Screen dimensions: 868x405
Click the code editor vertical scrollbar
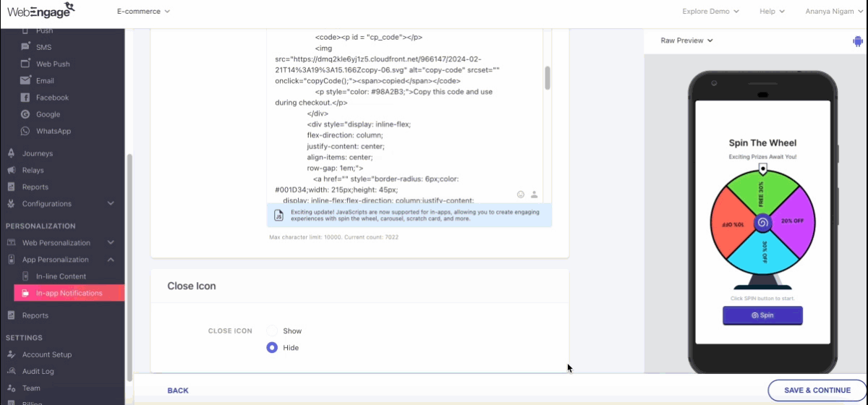tap(548, 78)
